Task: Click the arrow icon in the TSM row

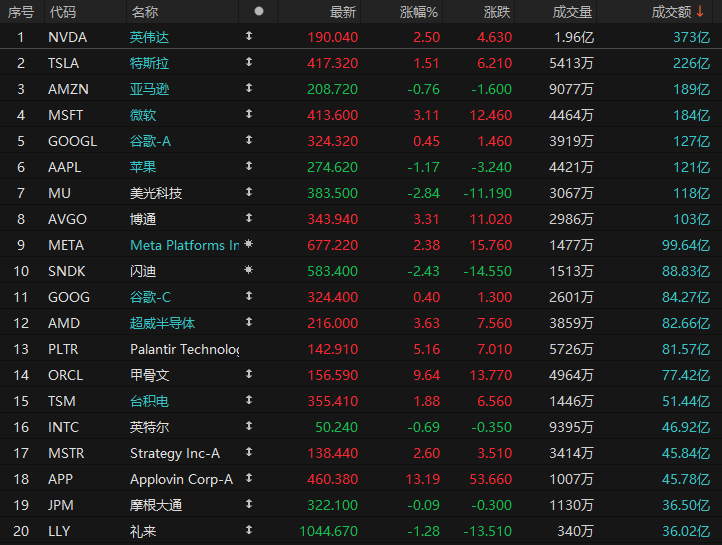Action: click(249, 400)
